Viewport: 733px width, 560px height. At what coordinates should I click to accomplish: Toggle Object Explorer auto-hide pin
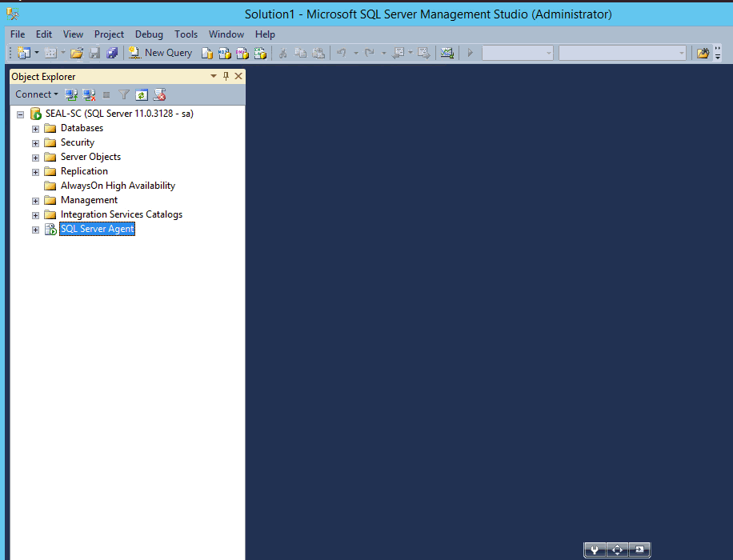(x=226, y=76)
